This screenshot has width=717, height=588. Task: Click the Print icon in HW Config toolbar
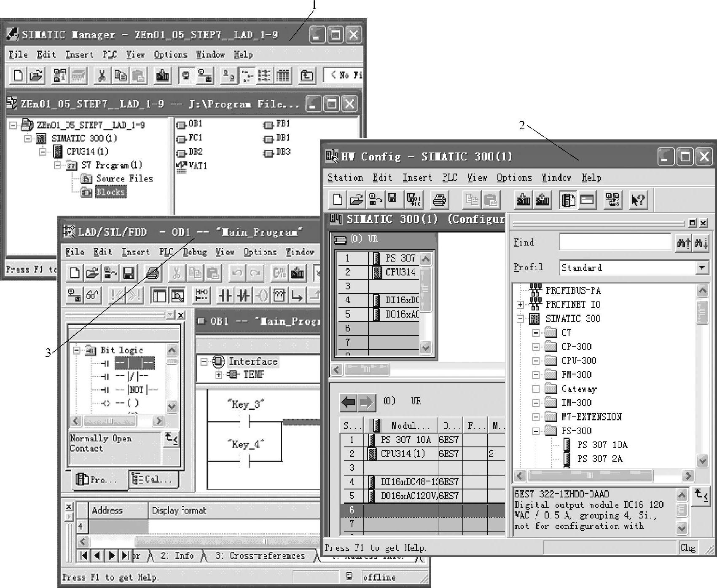439,200
